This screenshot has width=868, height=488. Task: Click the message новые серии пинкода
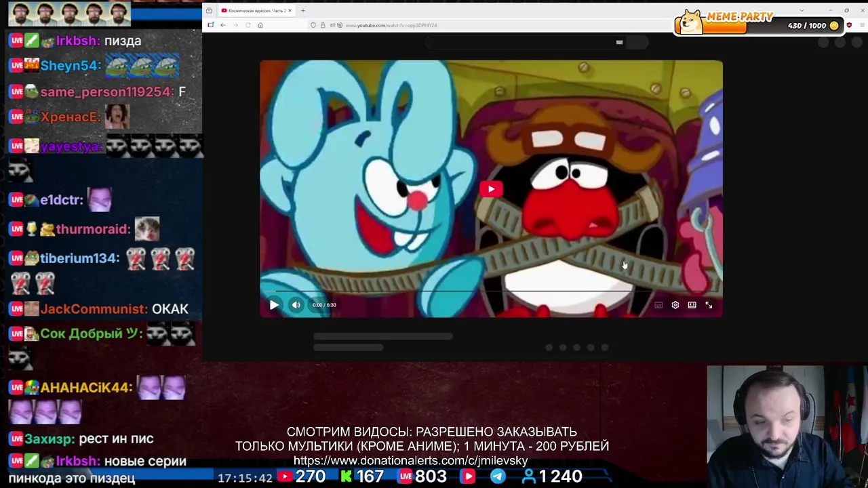(x=98, y=469)
